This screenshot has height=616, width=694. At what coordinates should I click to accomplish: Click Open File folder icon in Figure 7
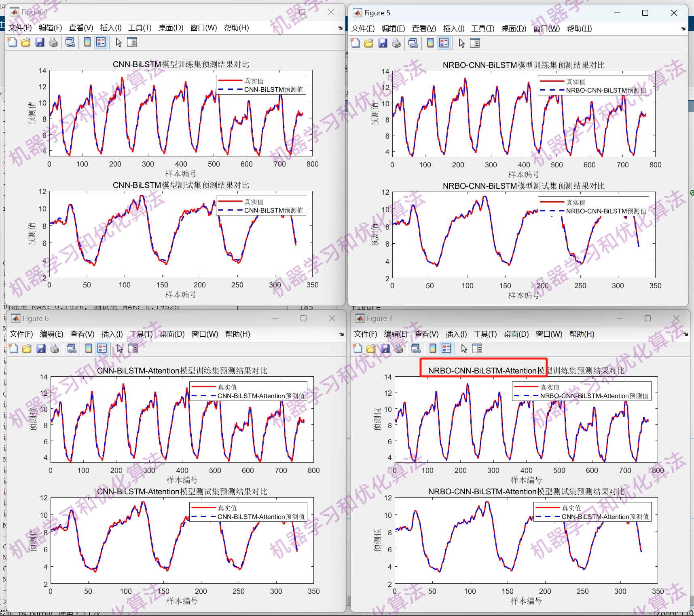click(x=371, y=348)
